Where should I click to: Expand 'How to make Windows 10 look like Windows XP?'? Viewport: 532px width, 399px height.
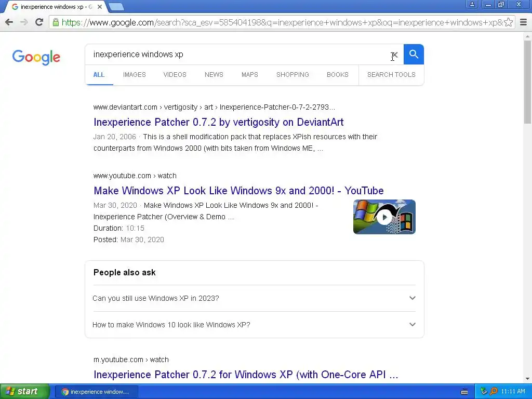(254, 325)
